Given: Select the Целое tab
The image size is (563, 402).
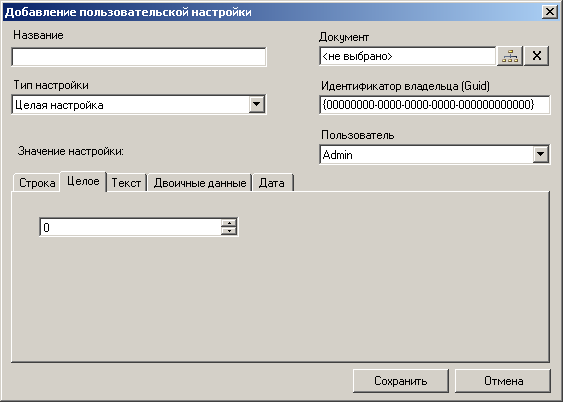Looking at the screenshot, I should pyautogui.click(x=83, y=181).
